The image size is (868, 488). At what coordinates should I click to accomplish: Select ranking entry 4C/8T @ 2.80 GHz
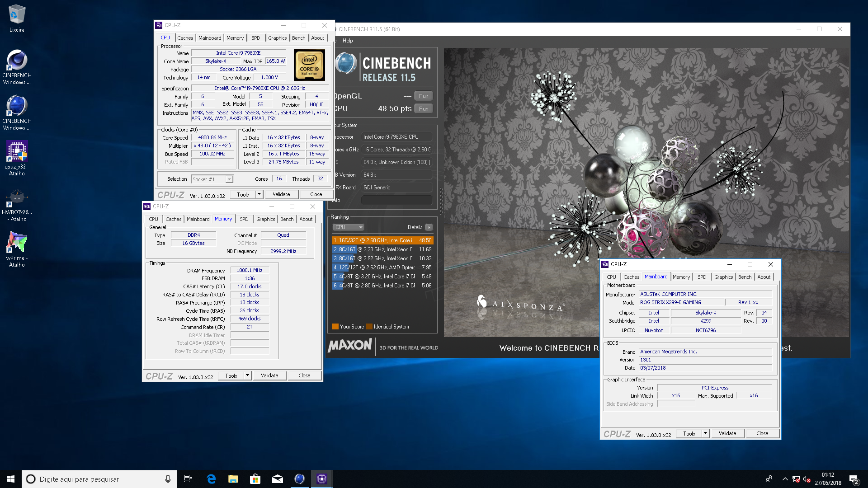click(x=382, y=286)
